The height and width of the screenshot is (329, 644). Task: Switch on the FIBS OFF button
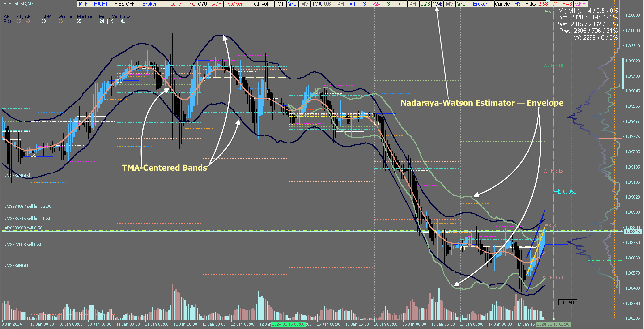click(125, 4)
